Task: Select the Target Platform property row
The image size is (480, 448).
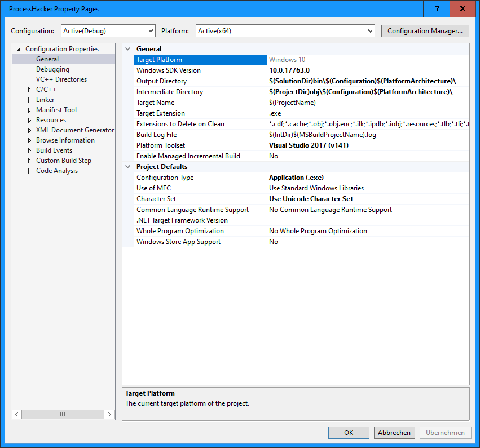Action: [200, 60]
